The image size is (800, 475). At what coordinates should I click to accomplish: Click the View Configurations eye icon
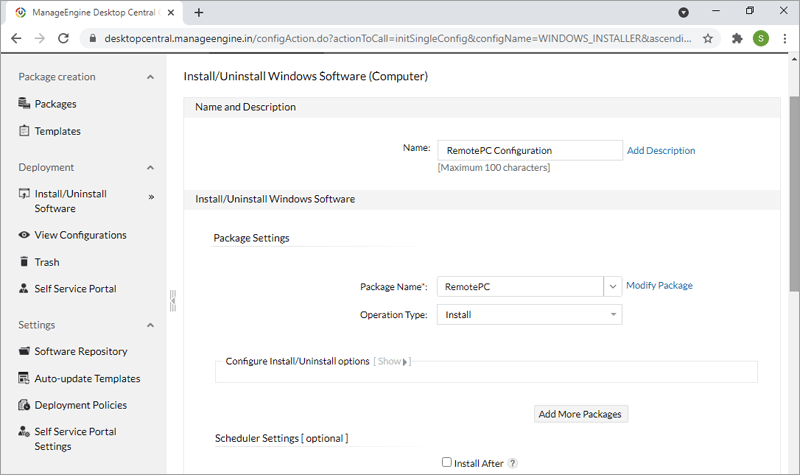click(x=24, y=235)
